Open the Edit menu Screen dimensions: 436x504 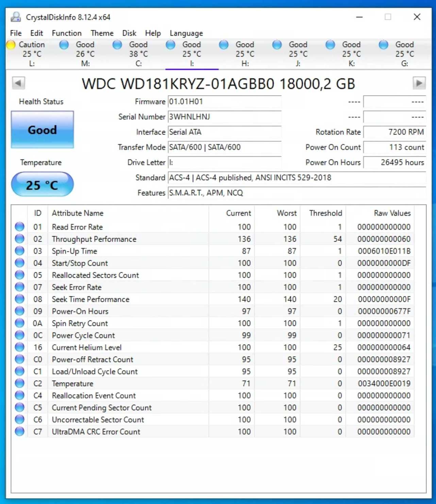coord(36,33)
